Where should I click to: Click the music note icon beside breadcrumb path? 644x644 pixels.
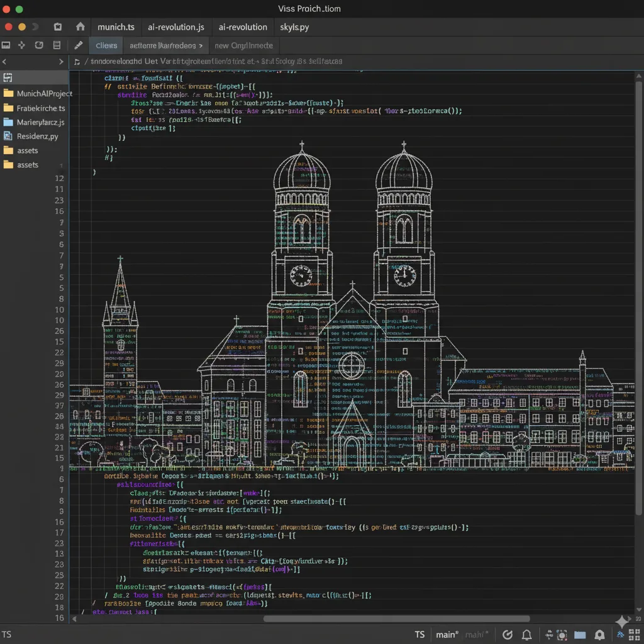(x=77, y=62)
